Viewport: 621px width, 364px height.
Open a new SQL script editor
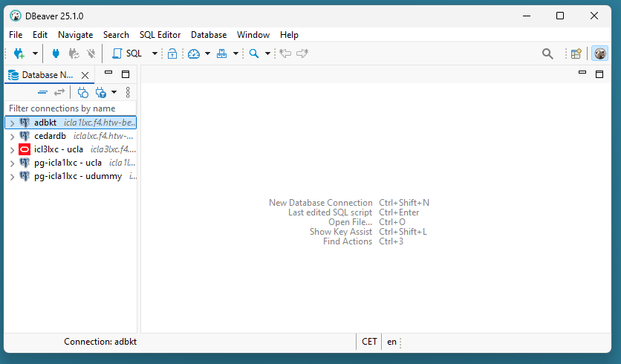coord(127,53)
